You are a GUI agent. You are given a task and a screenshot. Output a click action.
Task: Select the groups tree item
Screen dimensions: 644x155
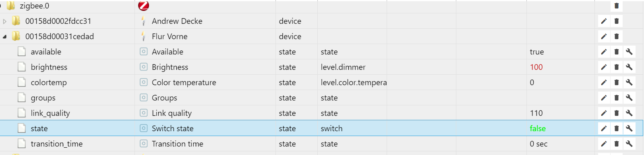coord(43,98)
